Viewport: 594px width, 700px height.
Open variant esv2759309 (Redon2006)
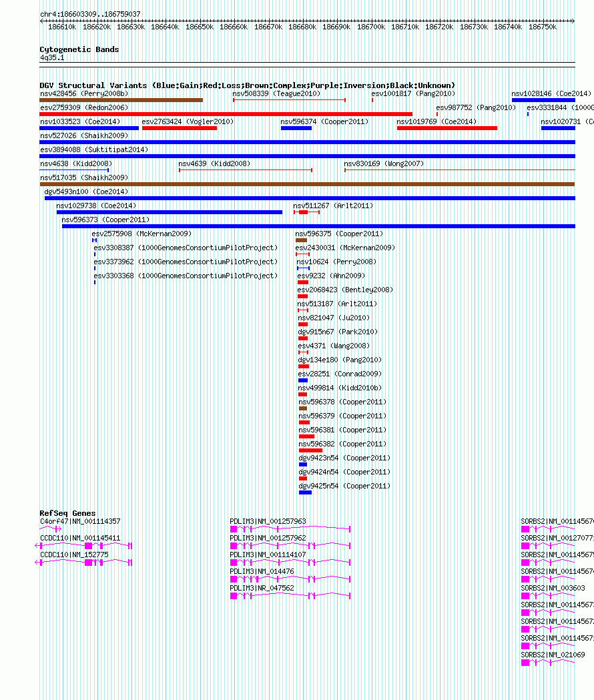(84, 107)
